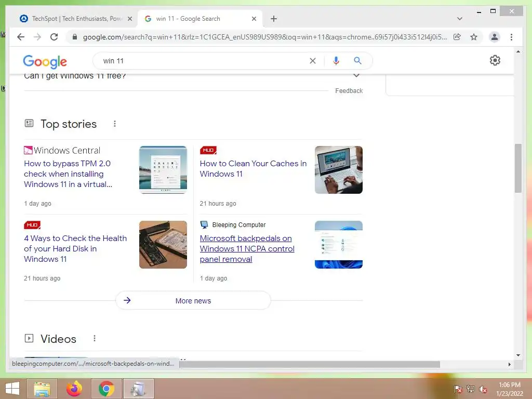Viewport: 532px width, 399px height.
Task: Open a new tab with plus button
Action: (274, 19)
